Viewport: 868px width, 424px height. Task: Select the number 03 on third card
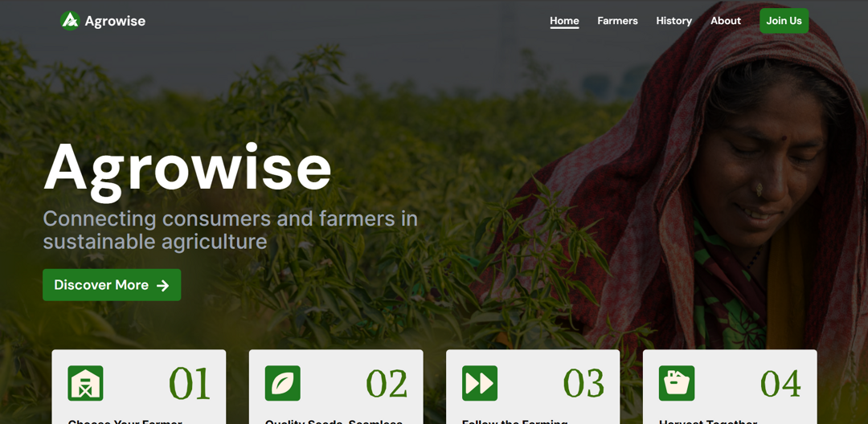(x=583, y=383)
